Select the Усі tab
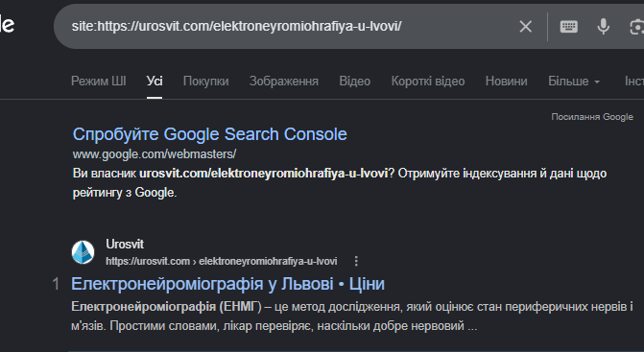The width and height of the screenshot is (644, 352). [155, 82]
